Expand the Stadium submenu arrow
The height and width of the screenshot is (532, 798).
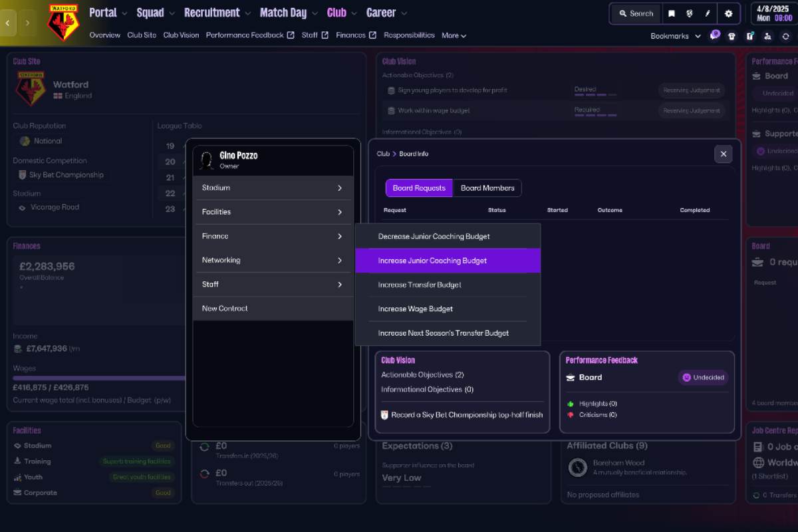(x=339, y=188)
